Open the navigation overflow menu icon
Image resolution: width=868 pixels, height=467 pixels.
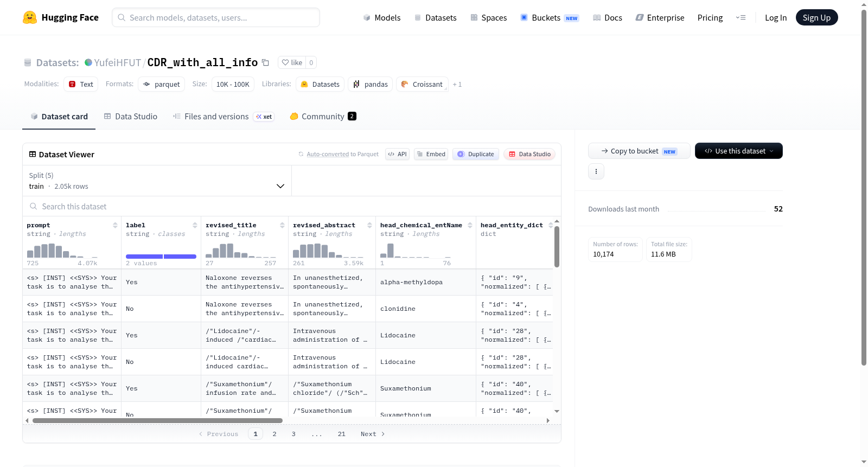tap(741, 17)
